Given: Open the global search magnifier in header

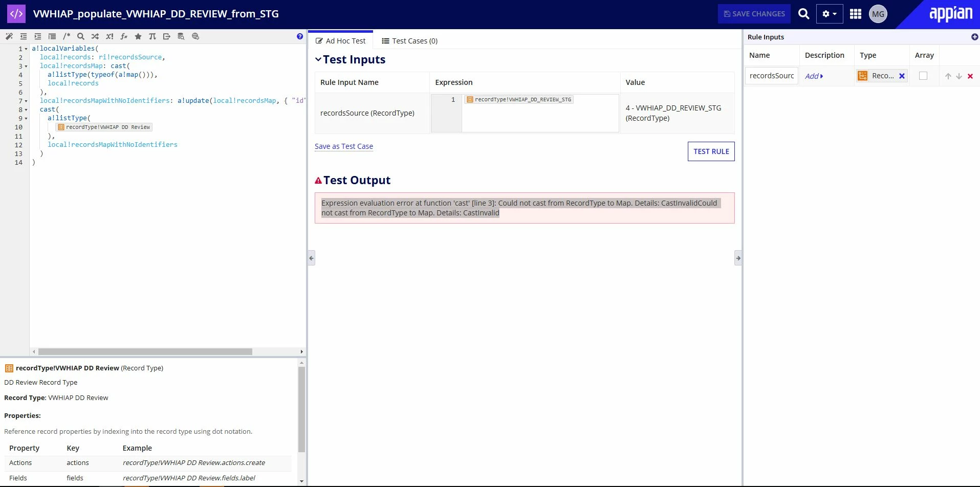Looking at the screenshot, I should [x=804, y=14].
